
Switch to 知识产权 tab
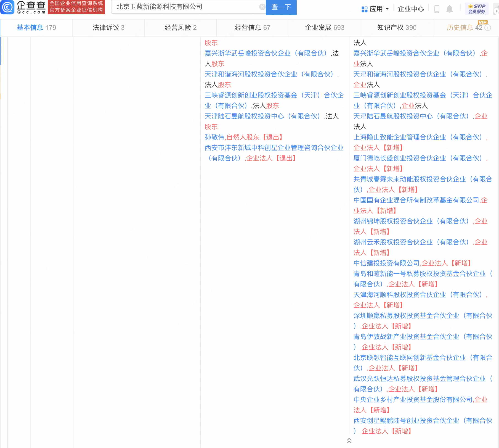click(x=397, y=28)
